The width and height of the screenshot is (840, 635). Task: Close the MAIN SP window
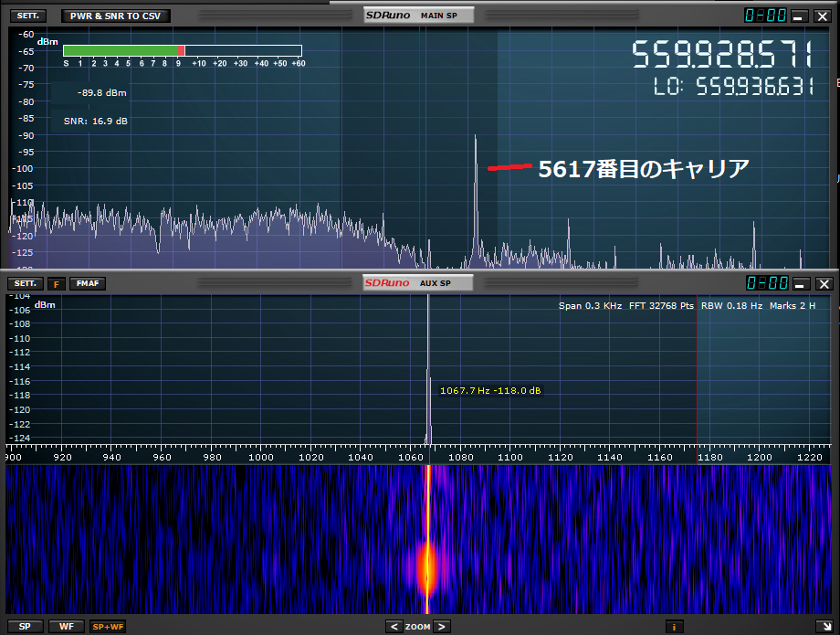point(823,16)
